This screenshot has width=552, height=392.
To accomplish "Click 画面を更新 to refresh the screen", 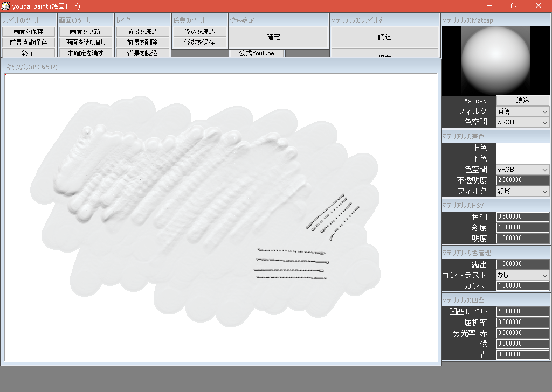I will click(85, 31).
